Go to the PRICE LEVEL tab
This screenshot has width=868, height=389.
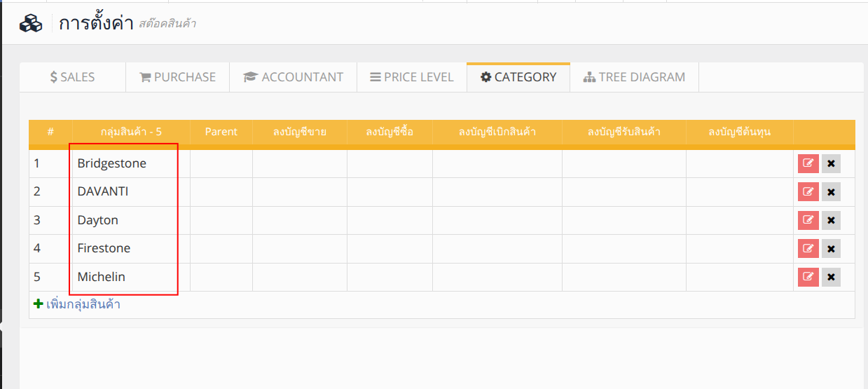412,77
